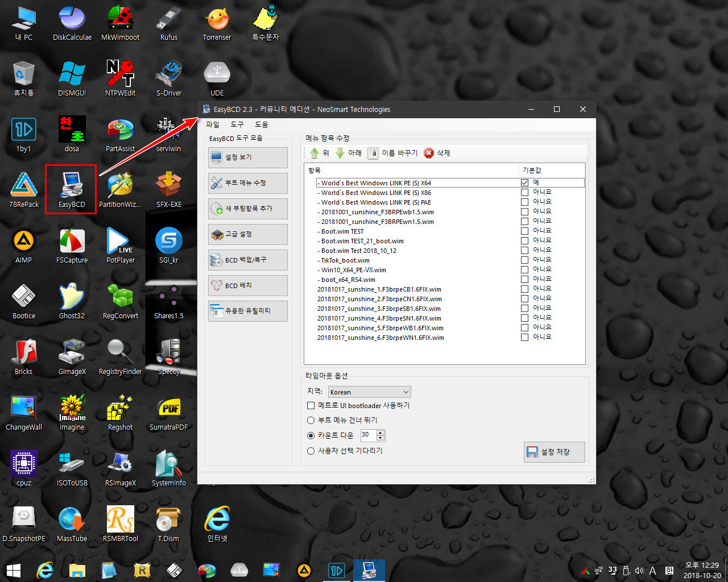Select the 20181017_sunshine_1.F3brpeCB1.6FIX.wim entry
The width and height of the screenshot is (728, 582).
(x=379, y=289)
